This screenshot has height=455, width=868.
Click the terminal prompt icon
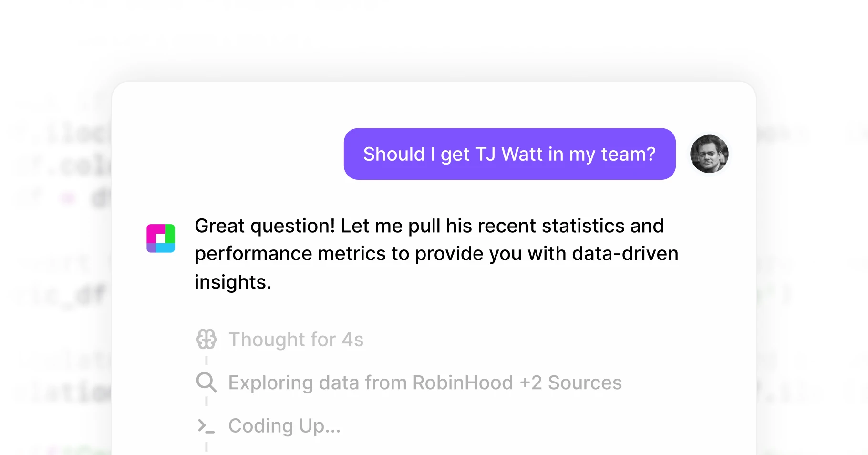[207, 426]
